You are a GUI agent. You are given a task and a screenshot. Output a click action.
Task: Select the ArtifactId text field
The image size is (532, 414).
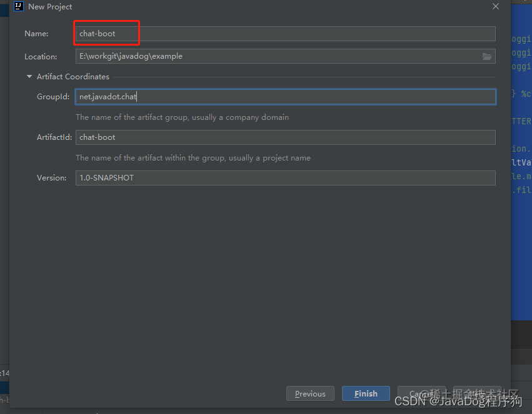point(285,137)
